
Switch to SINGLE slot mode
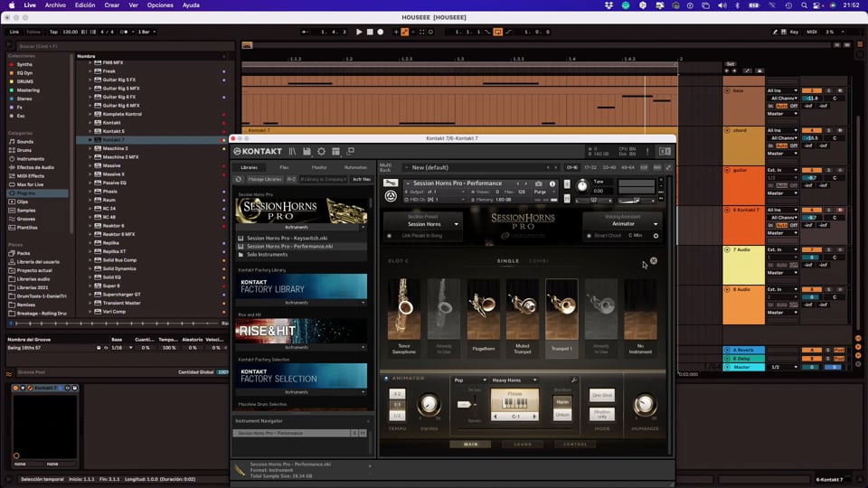click(508, 261)
